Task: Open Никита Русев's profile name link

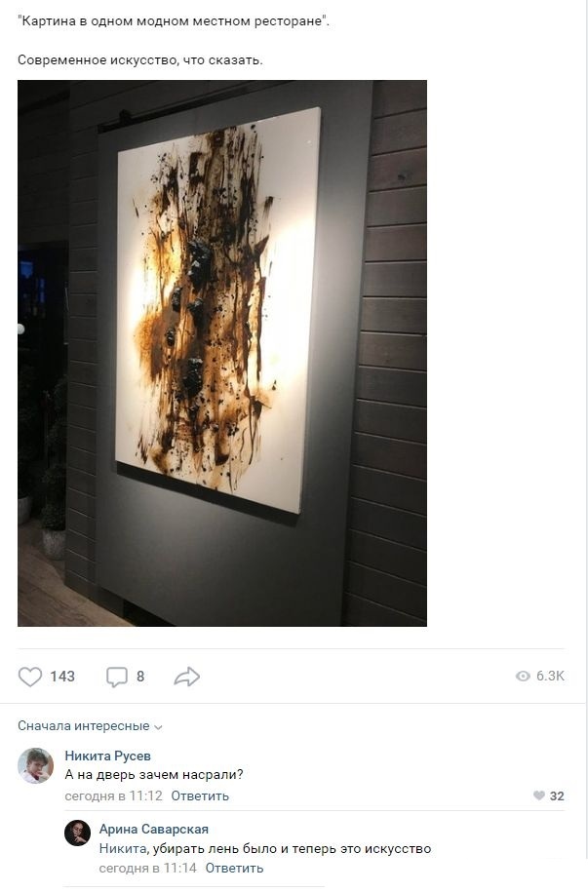Action: 107,756
